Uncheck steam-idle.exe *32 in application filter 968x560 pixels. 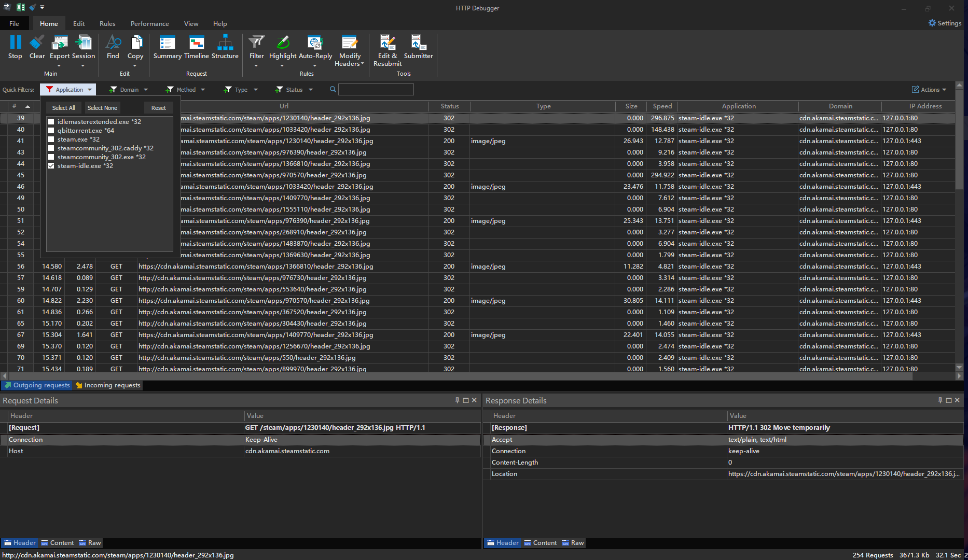[x=51, y=165]
